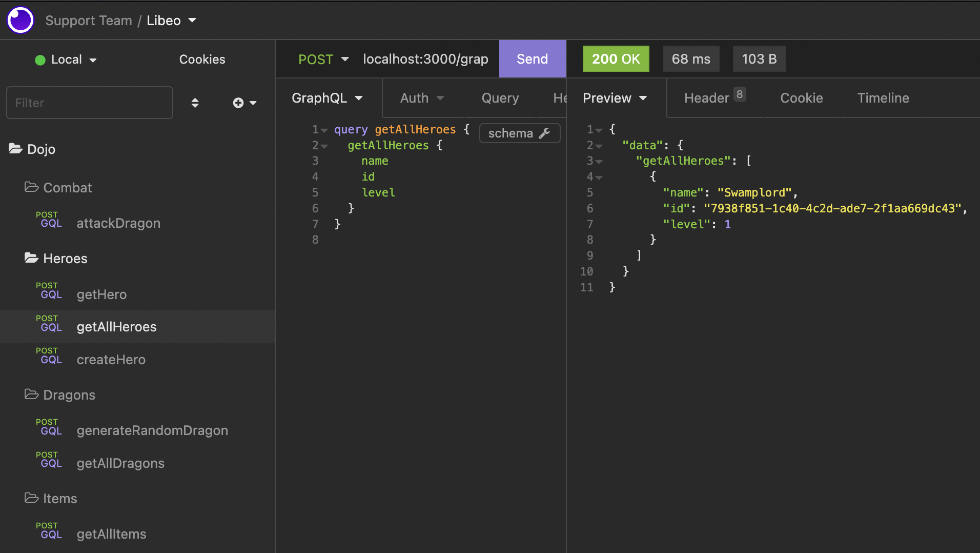Image resolution: width=980 pixels, height=553 pixels.
Task: Click the 68 ms response time tag
Action: point(691,59)
